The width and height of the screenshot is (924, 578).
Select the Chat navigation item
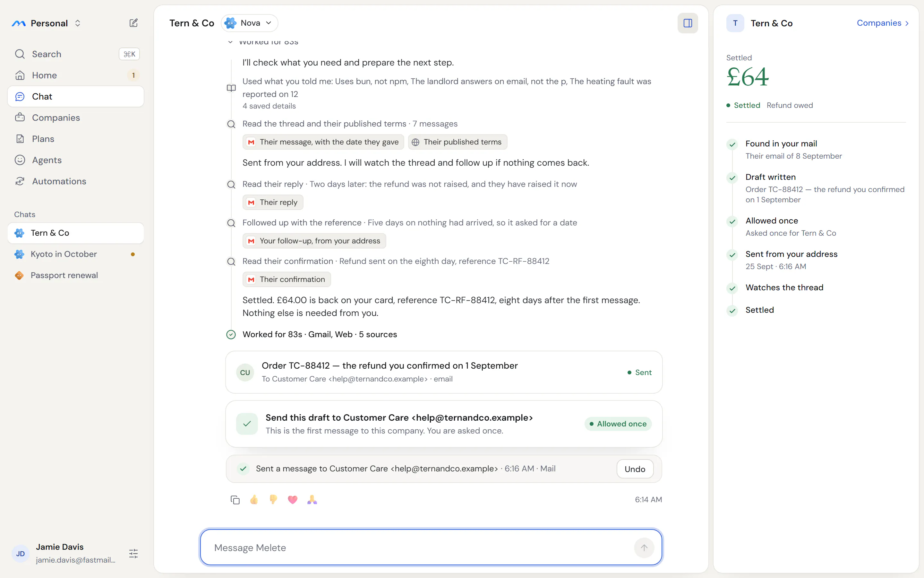[x=76, y=96]
